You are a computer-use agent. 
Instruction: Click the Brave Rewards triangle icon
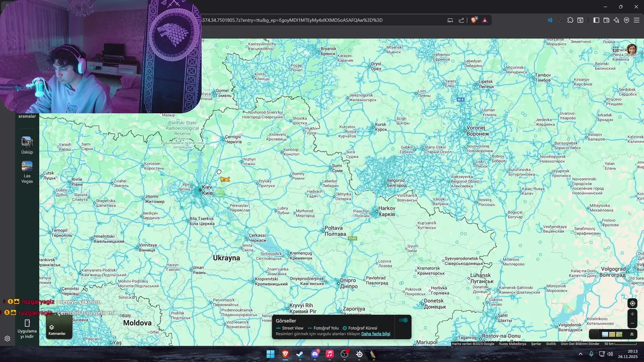(485, 20)
